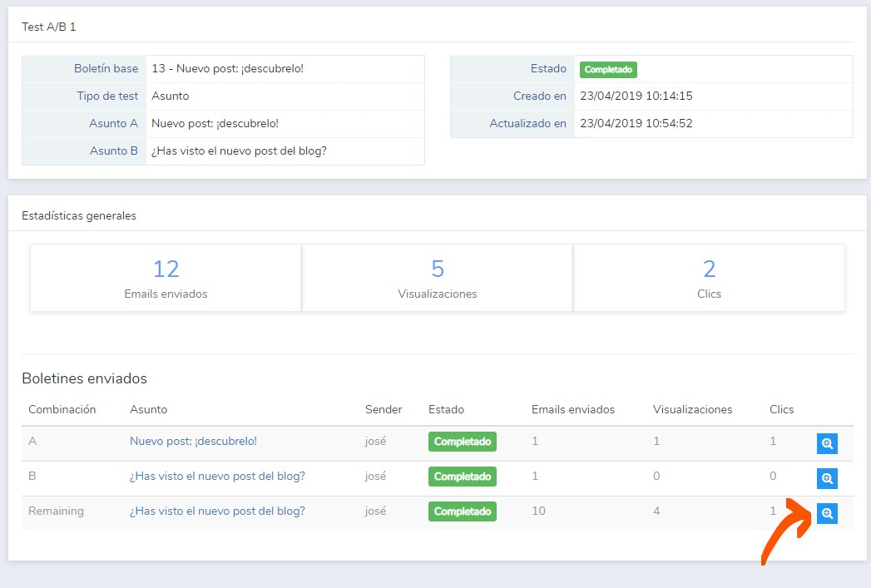Click Asunto B value text
The image size is (871, 588).
pyautogui.click(x=239, y=151)
